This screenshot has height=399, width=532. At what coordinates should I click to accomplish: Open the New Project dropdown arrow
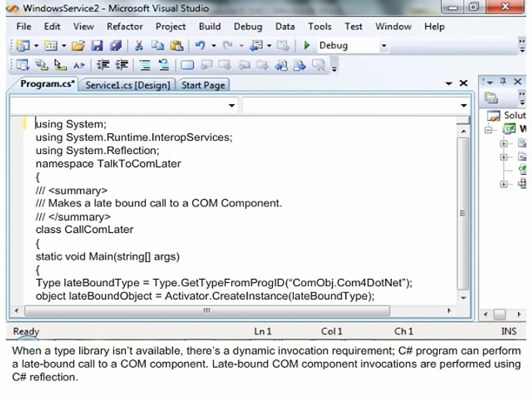point(36,46)
